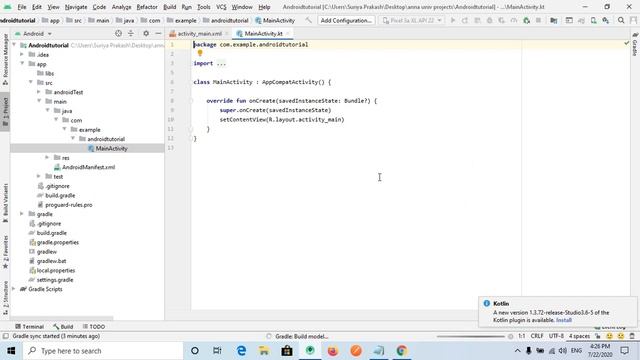
Task: Toggle code fold on the onCreate line
Action: point(191,100)
